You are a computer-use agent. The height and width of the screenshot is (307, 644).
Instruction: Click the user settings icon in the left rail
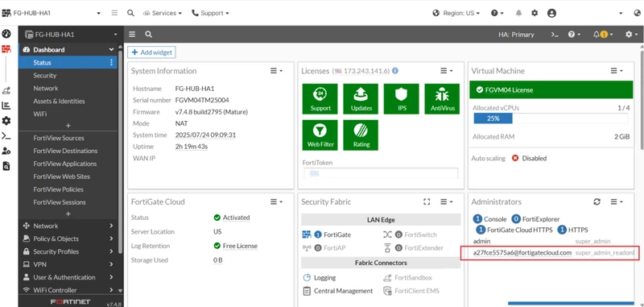tap(6, 151)
